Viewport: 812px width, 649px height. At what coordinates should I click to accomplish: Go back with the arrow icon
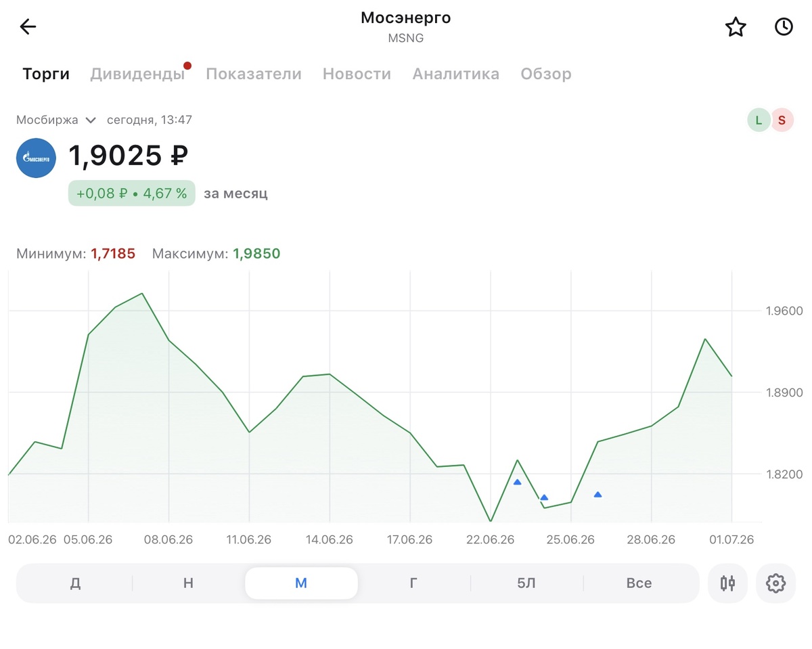(28, 27)
